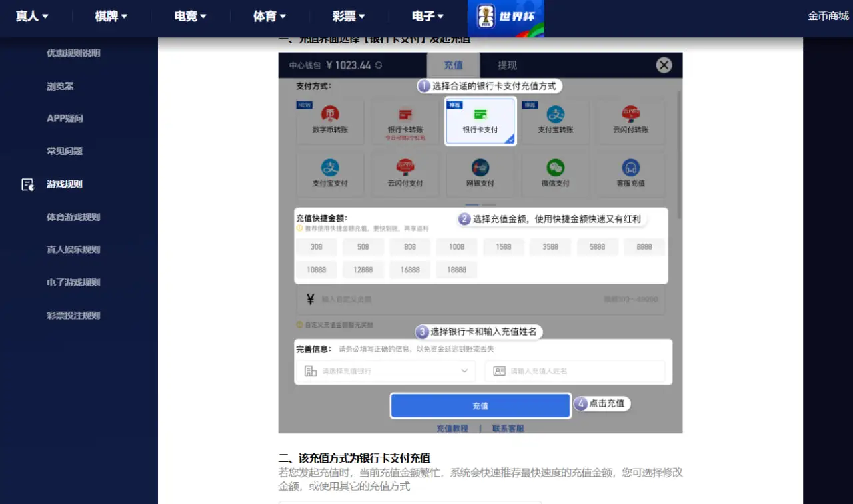The image size is (853, 504).
Task: Go to 金币商城 in the header
Action: click(x=828, y=16)
